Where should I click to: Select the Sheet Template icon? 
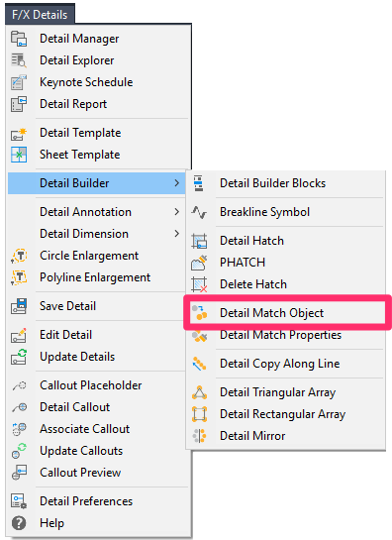19,155
